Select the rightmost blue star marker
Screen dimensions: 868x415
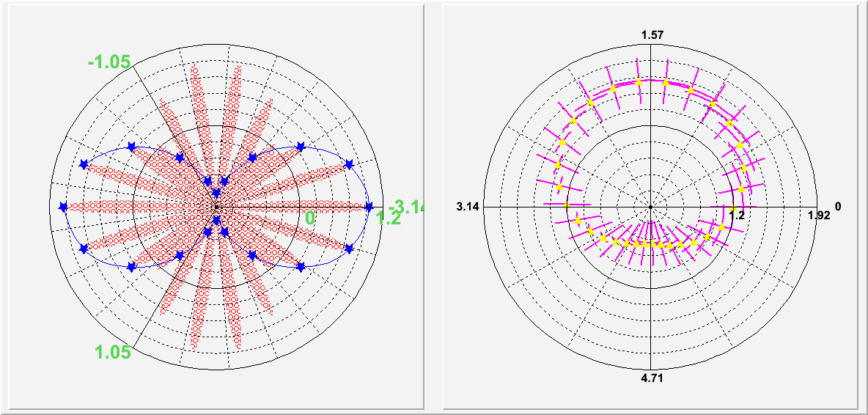click(x=369, y=207)
